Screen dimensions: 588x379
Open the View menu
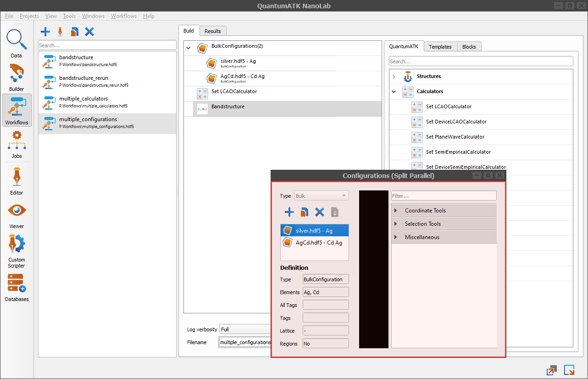(51, 16)
